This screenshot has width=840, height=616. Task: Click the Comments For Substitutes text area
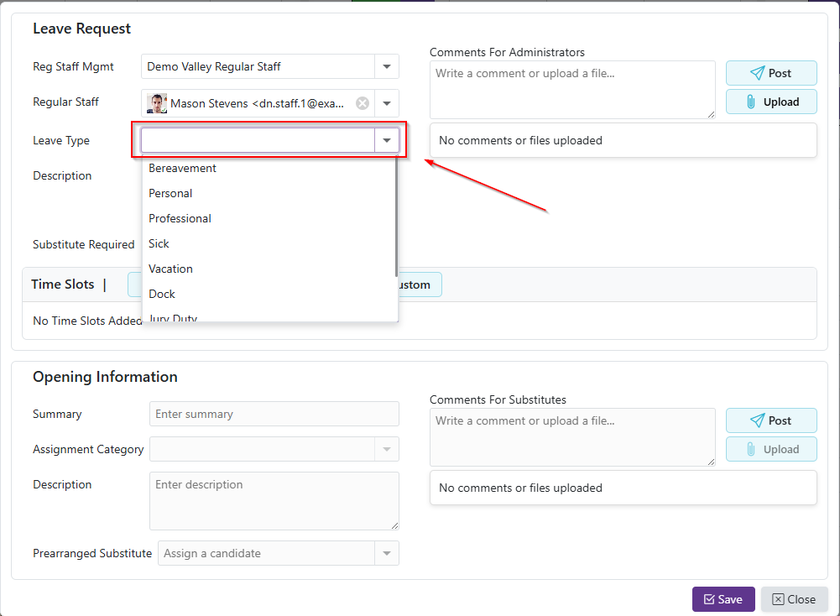pyautogui.click(x=572, y=436)
